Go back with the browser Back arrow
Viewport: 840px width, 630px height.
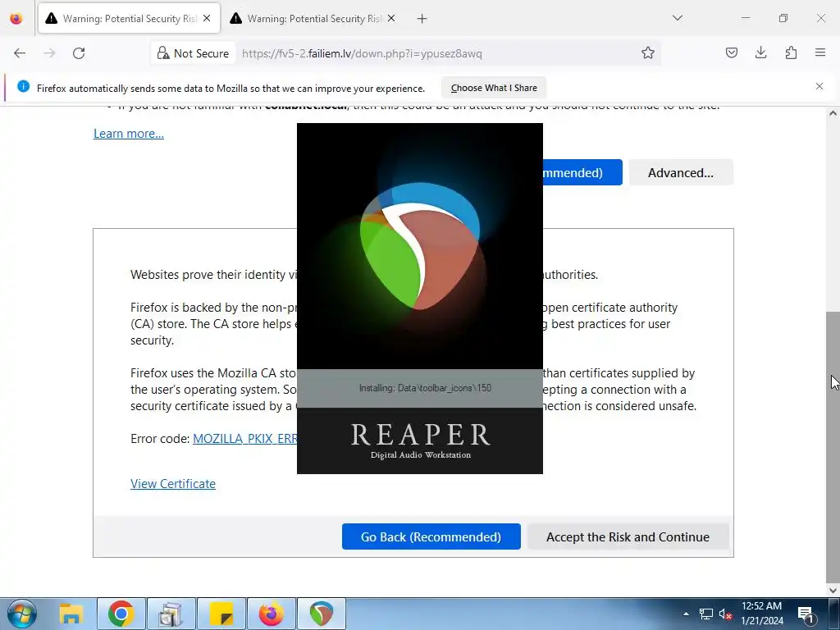pyautogui.click(x=20, y=53)
